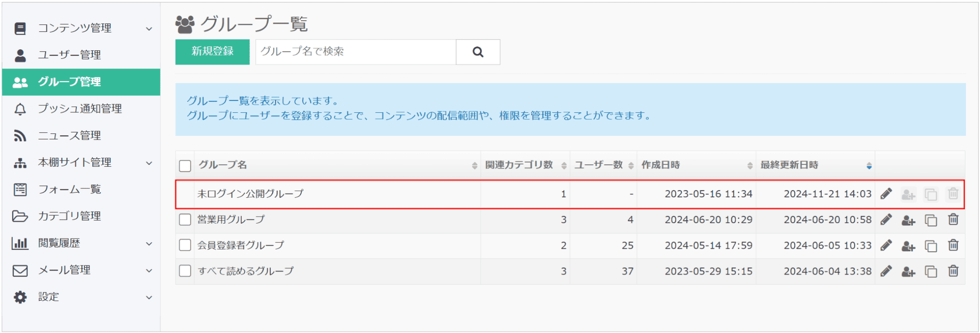Click the 新規登録 button
The height and width of the screenshot is (333, 980).
pos(212,52)
